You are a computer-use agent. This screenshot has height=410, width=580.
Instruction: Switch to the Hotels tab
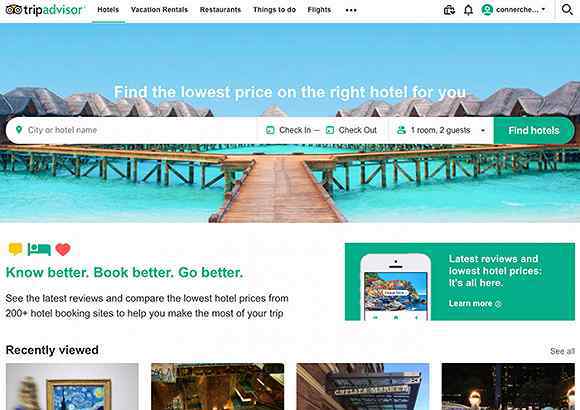[x=108, y=10]
